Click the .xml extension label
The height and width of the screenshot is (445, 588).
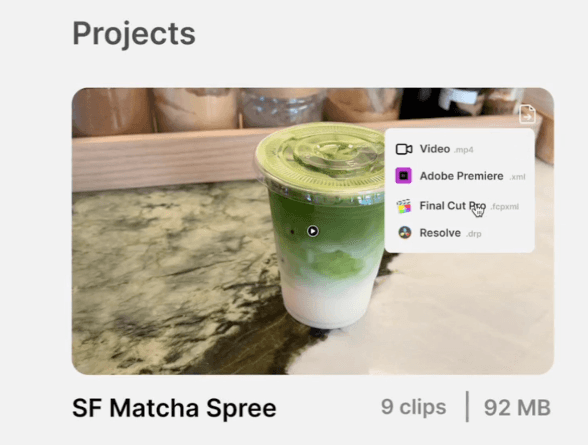tap(518, 177)
